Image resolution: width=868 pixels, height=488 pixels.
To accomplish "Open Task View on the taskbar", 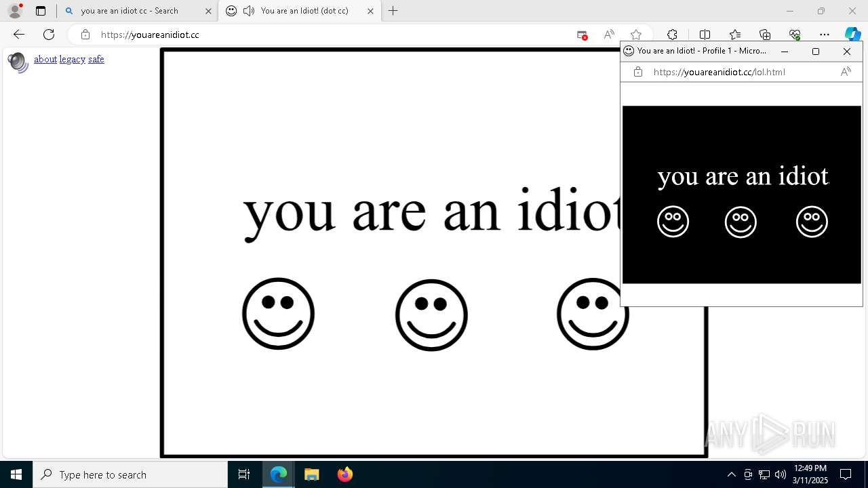I will [244, 474].
